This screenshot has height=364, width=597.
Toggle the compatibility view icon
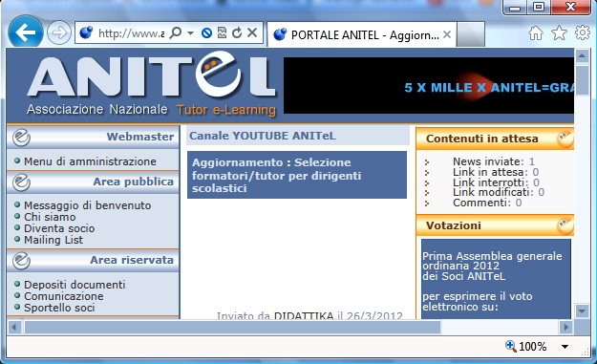point(222,33)
